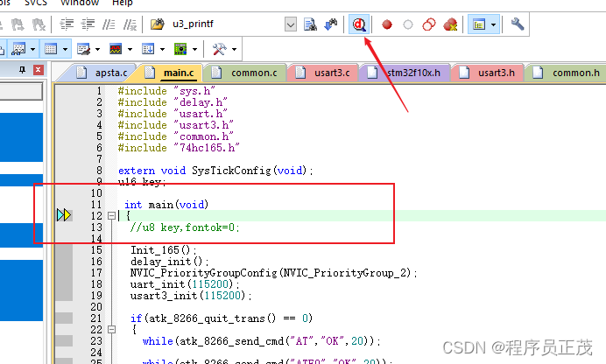606x364 pixels.
Task: Click the Comment selection icon
Action: [x=109, y=24]
